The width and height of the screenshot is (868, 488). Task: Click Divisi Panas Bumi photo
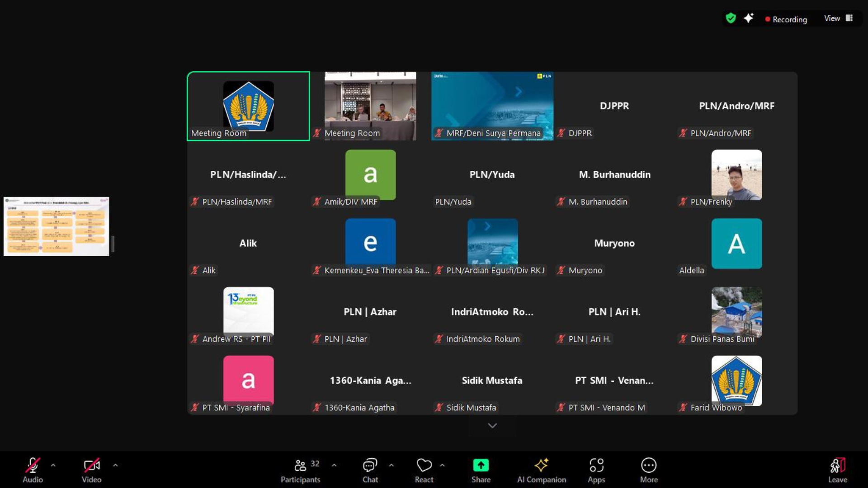736,311
